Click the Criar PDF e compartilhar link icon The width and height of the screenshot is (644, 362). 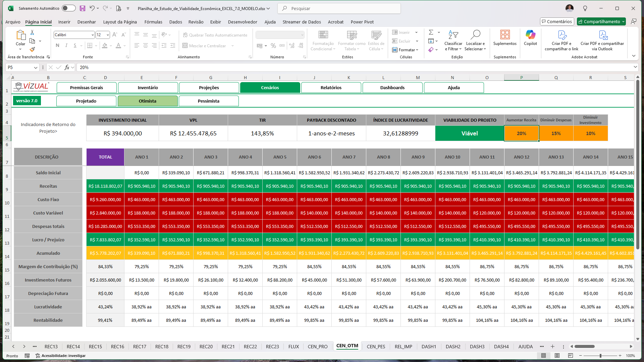pos(562,35)
